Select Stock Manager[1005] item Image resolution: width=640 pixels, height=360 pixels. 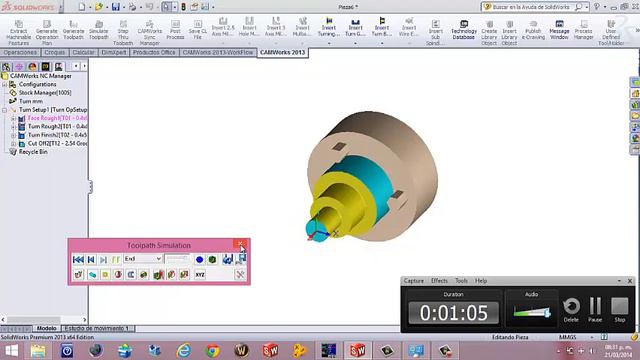[45, 93]
